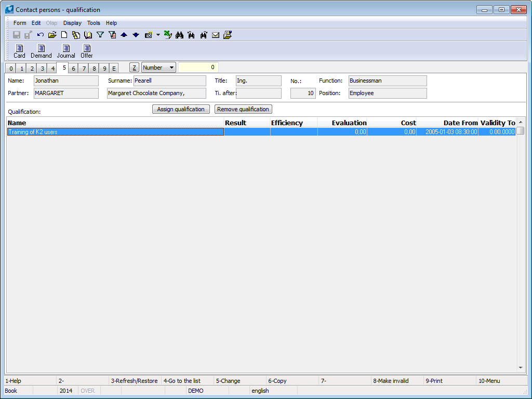The height and width of the screenshot is (399, 532).
Task: Switch to page tab 3
Action: 42,68
